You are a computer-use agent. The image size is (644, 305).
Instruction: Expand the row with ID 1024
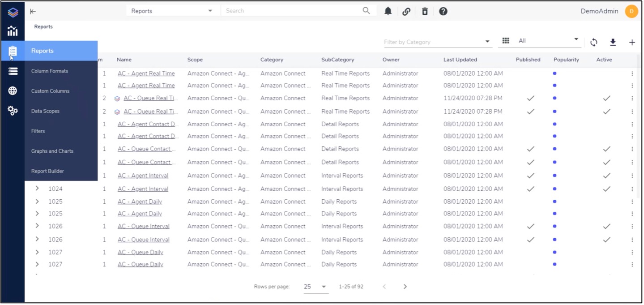[x=37, y=189]
